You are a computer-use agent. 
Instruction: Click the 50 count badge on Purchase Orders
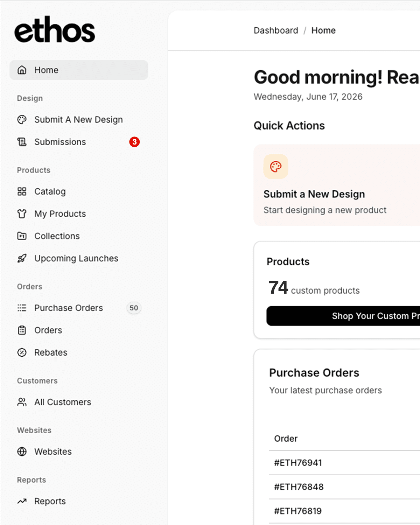pos(134,308)
